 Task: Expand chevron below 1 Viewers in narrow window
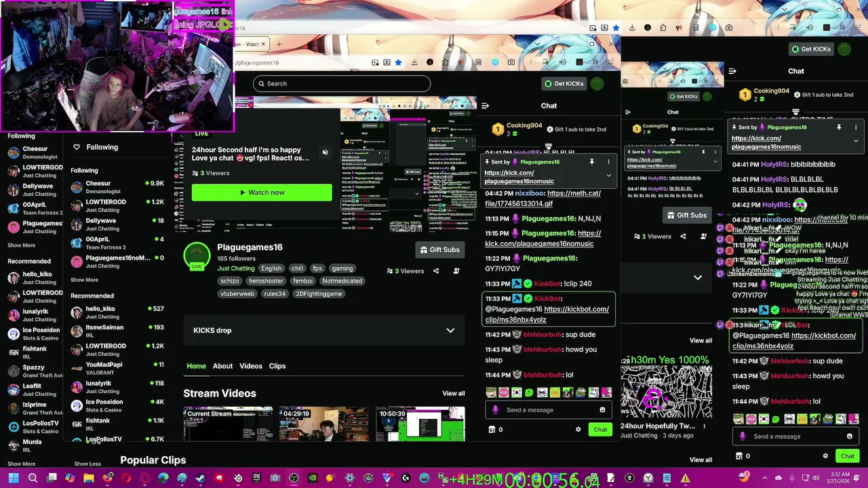[697, 277]
